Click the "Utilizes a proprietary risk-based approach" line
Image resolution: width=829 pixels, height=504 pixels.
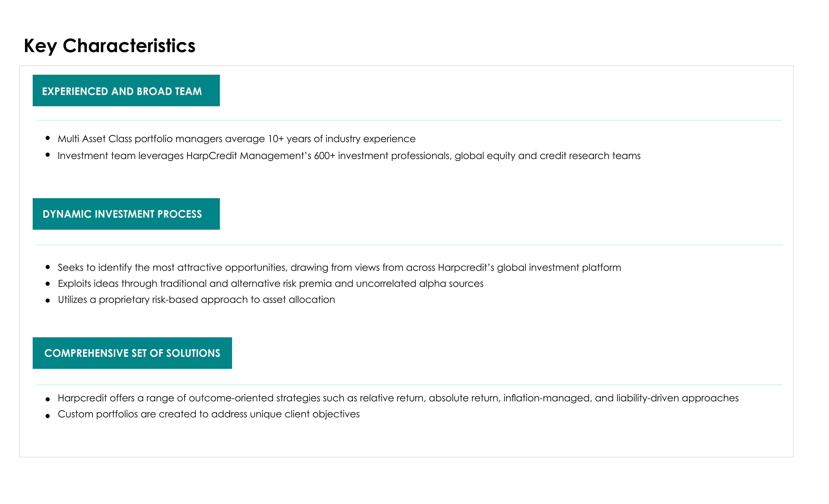196,299
